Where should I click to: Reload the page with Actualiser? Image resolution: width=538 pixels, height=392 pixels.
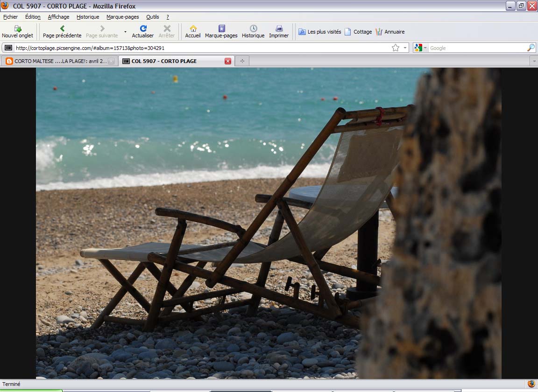pos(143,32)
